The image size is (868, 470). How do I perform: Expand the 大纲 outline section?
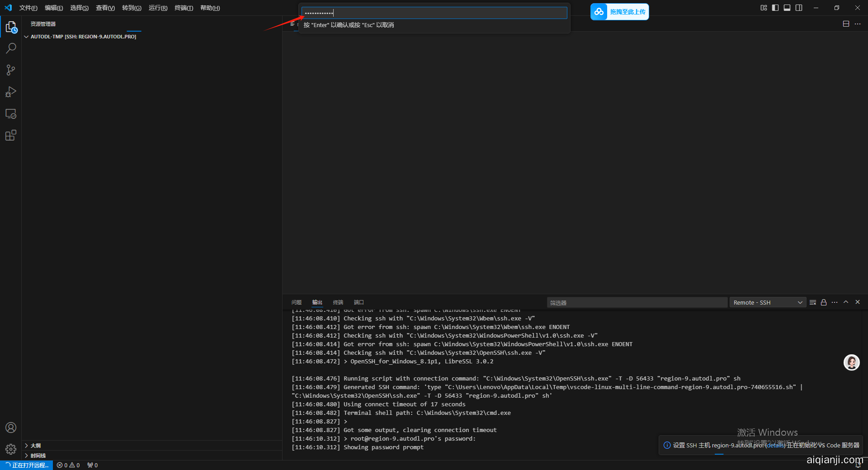coord(35,446)
